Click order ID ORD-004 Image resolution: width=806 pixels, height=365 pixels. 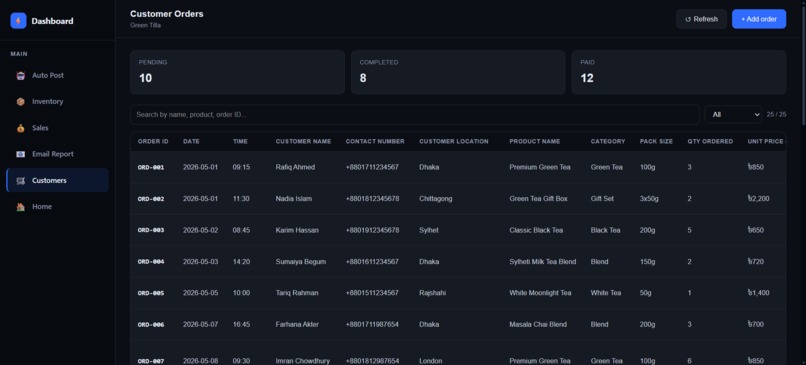pos(151,262)
